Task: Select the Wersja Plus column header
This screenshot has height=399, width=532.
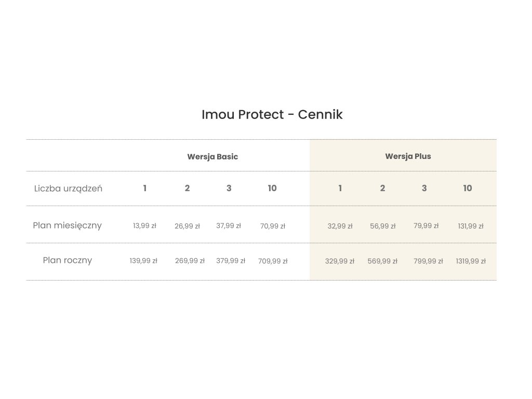Action: [x=408, y=156]
